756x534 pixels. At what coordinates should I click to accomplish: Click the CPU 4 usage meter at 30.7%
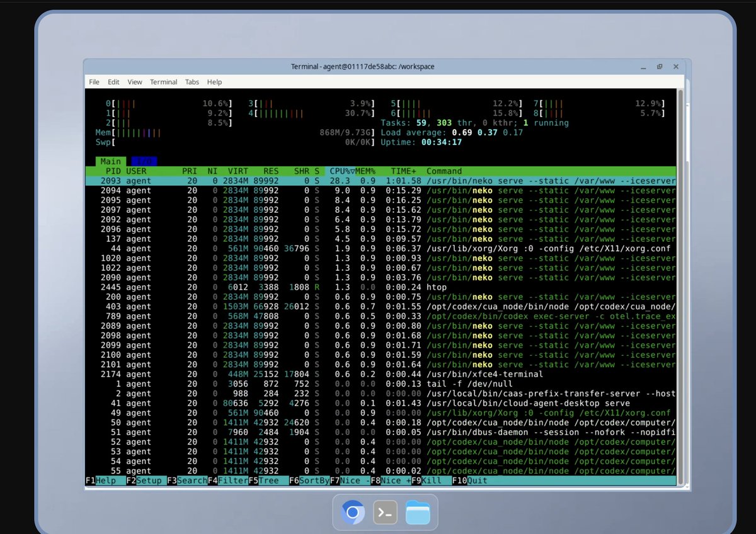click(311, 113)
